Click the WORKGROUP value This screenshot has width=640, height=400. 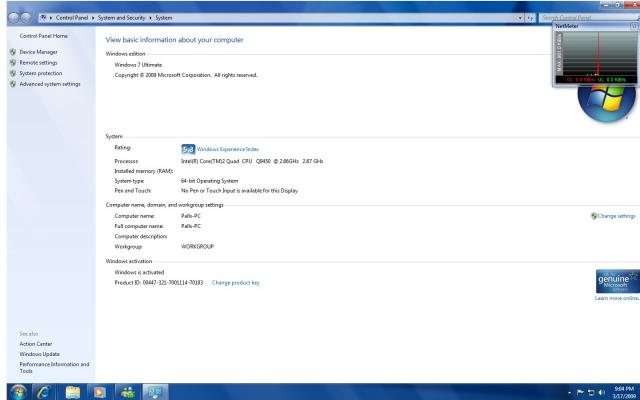198,247
